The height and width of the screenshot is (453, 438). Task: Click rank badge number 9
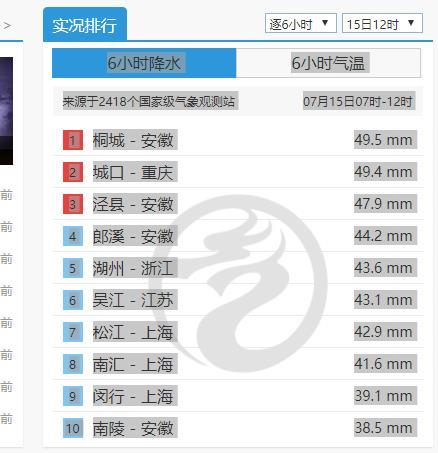pyautogui.click(x=73, y=396)
